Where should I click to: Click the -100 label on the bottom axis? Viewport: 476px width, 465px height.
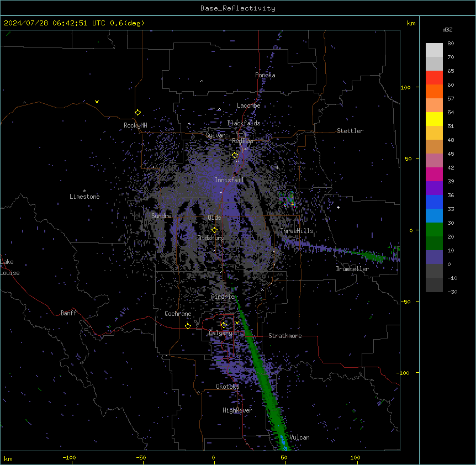69,457
